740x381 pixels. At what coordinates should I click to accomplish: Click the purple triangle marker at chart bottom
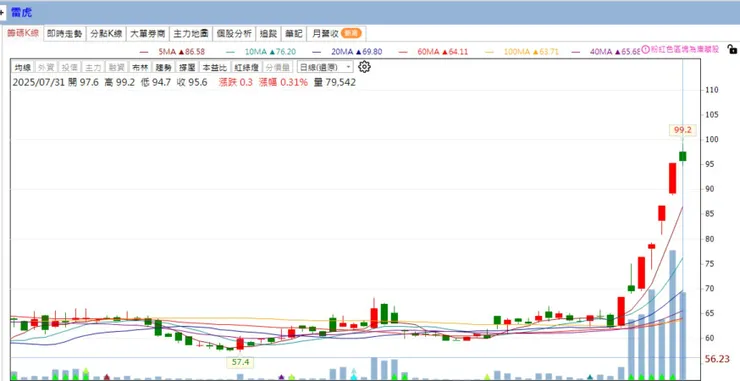(x=281, y=377)
